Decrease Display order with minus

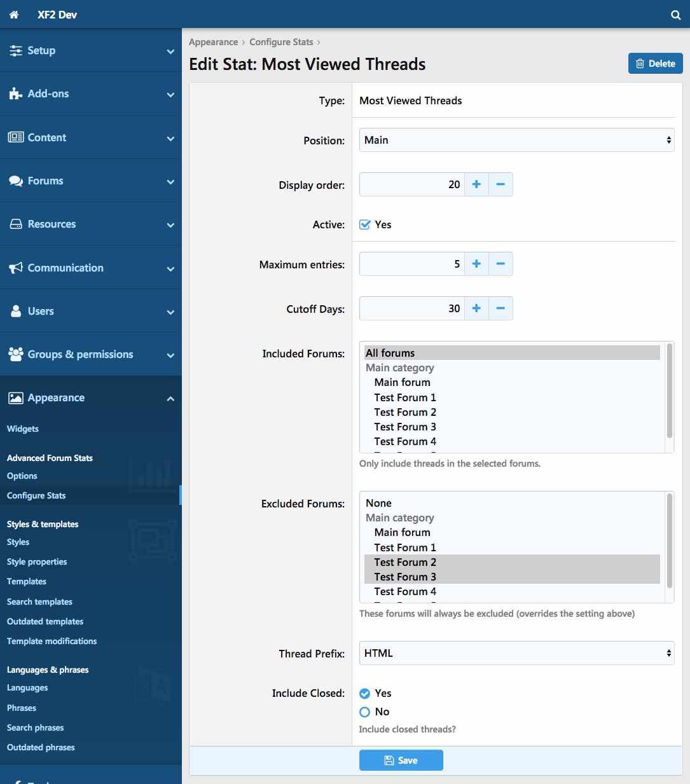(x=500, y=184)
